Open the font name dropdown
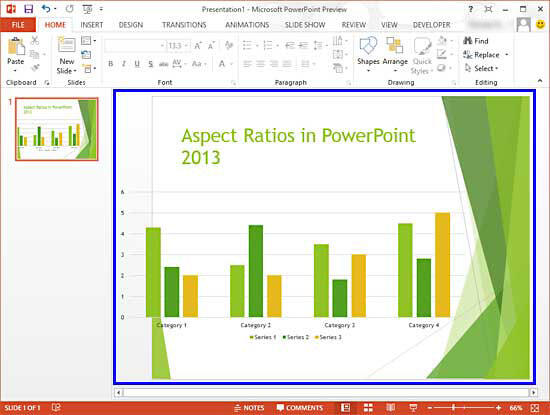This screenshot has width=550, height=415. pos(162,46)
